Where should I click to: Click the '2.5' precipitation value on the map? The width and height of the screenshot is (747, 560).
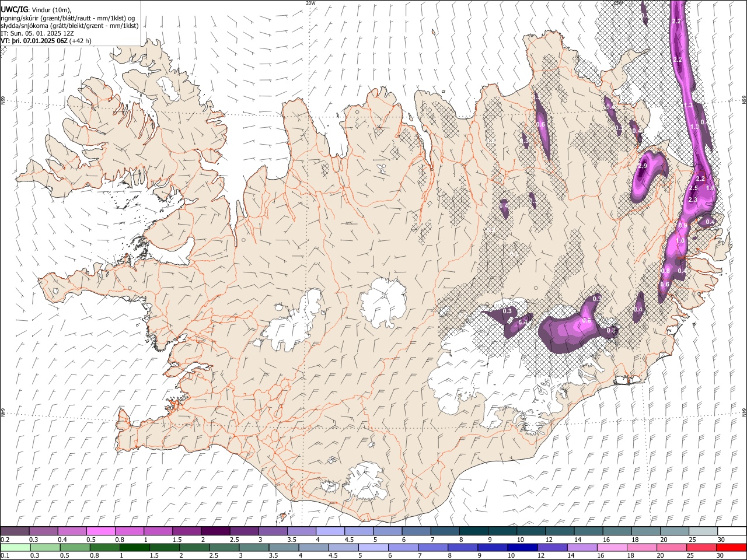click(x=693, y=188)
